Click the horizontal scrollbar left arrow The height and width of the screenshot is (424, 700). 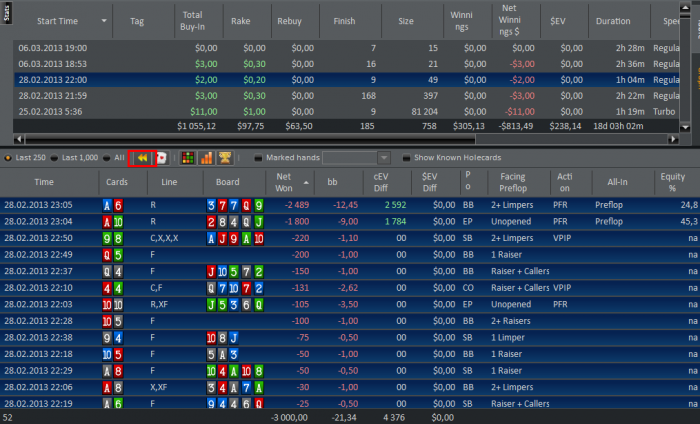[19, 139]
